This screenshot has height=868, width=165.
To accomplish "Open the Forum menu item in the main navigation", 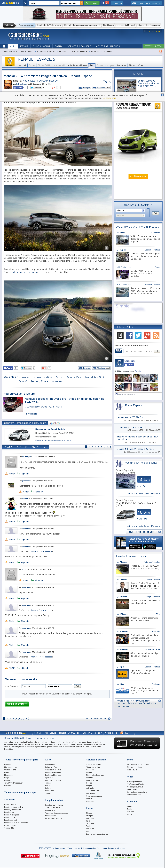I will 59,46.
